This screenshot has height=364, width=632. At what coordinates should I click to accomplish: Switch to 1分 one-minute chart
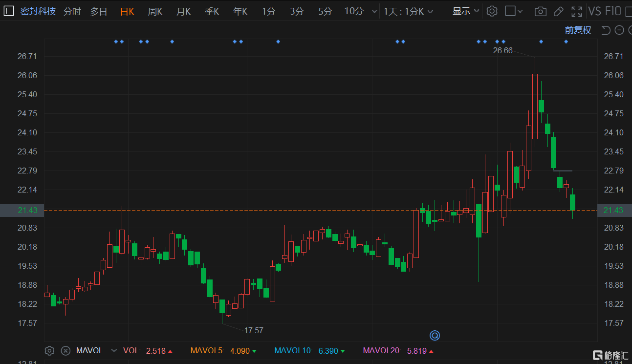268,11
